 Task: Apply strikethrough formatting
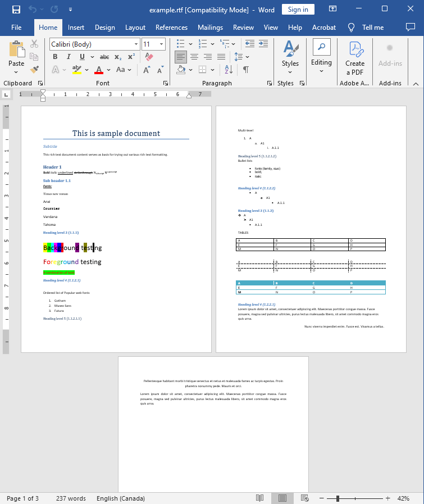(104, 57)
